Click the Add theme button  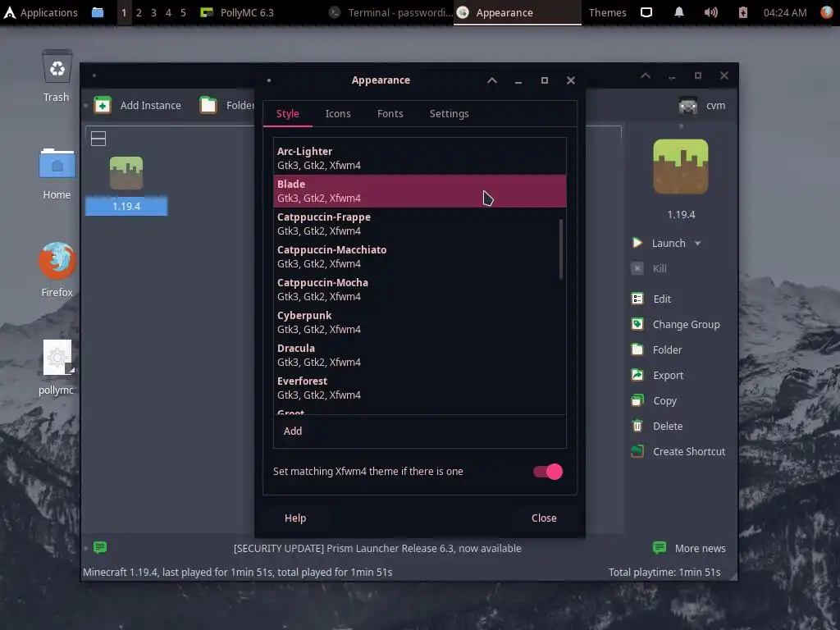pos(293,431)
